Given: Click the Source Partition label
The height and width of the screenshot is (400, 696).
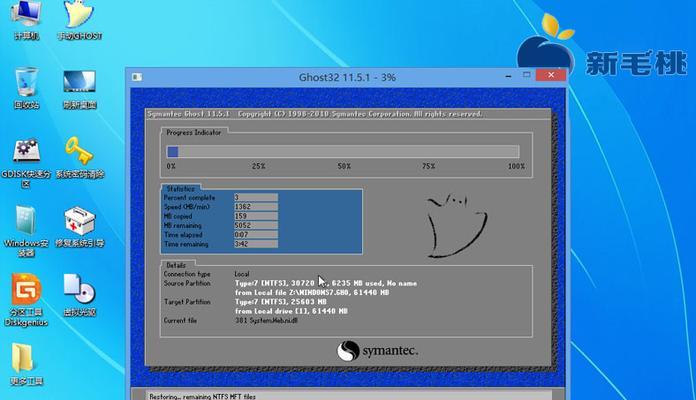Looking at the screenshot, I should (x=187, y=283).
